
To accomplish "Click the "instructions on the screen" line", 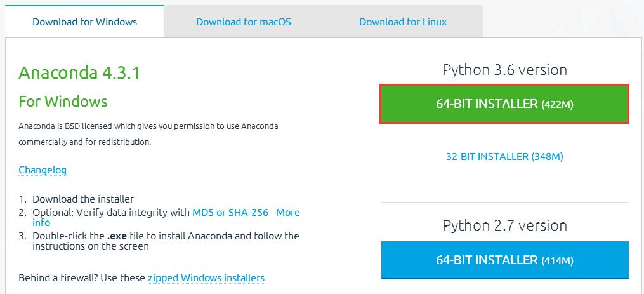I will click(x=91, y=246).
